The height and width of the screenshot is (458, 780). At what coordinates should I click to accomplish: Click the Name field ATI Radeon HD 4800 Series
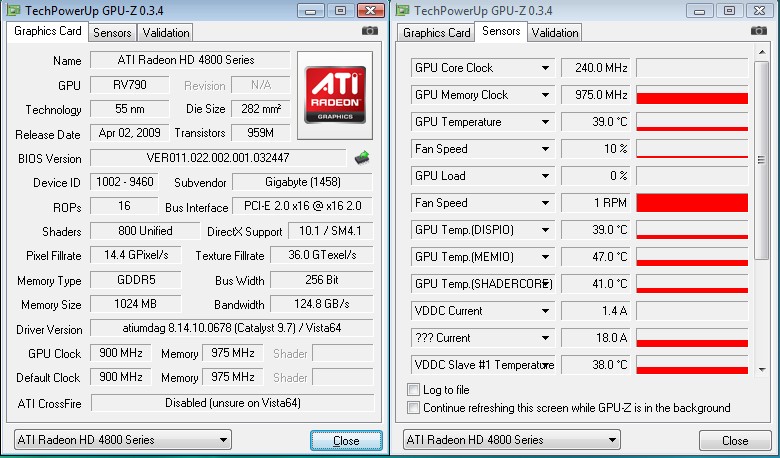pos(190,60)
